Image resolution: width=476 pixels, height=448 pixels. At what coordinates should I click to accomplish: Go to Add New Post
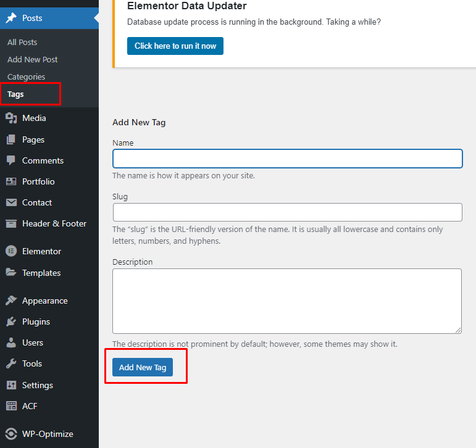coord(33,59)
